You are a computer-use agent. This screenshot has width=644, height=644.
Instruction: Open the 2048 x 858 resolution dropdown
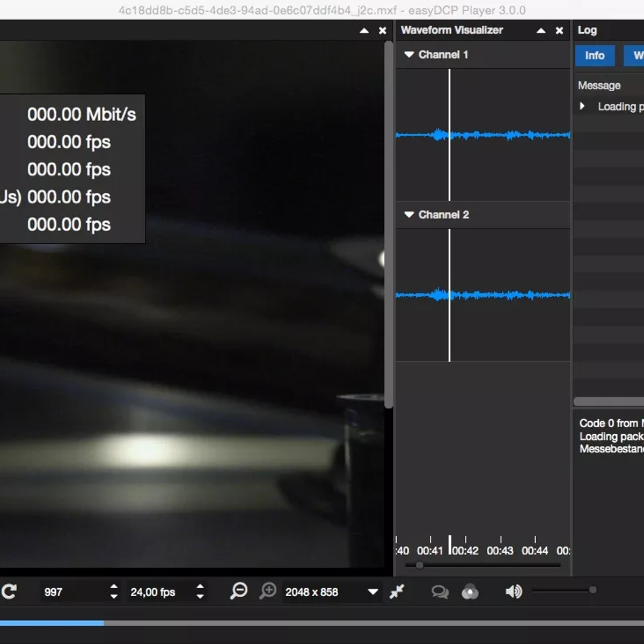[372, 592]
